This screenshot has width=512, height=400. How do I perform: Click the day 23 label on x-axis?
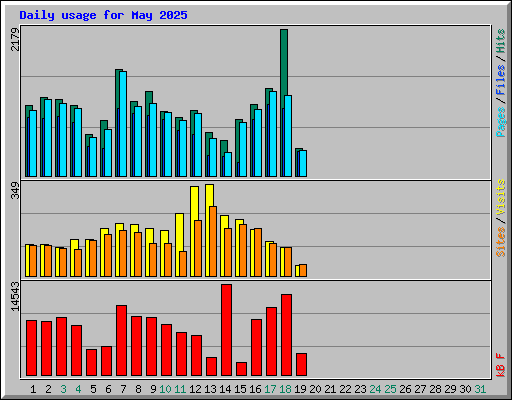(360, 389)
